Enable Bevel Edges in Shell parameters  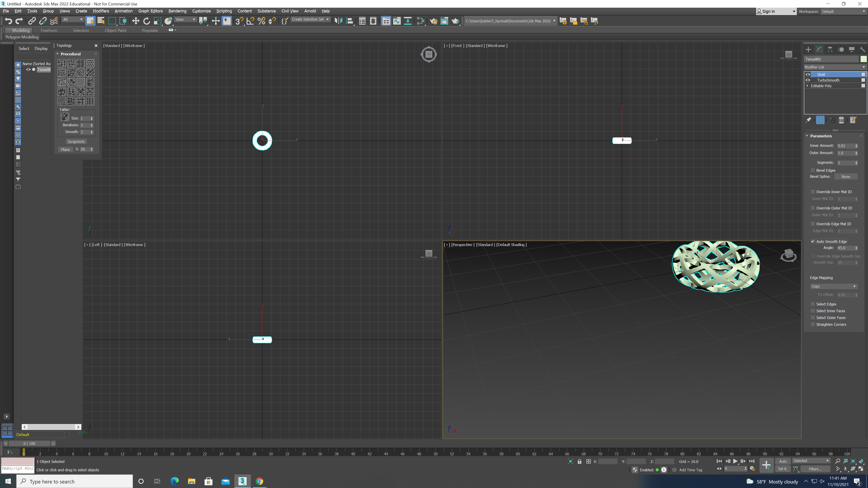813,170
